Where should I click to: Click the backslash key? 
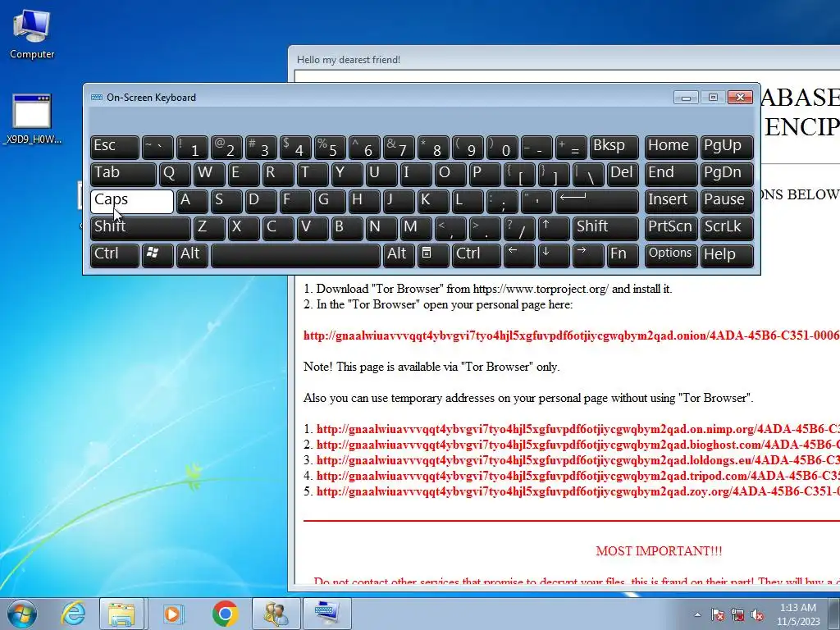[588, 174]
